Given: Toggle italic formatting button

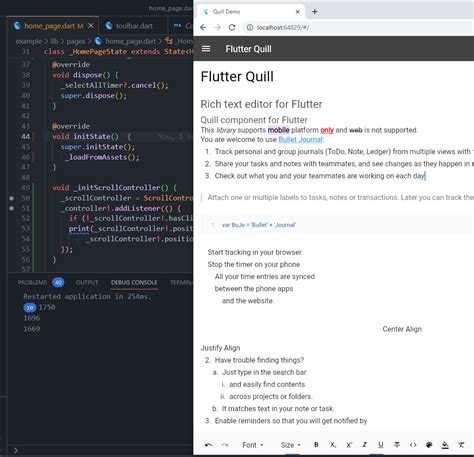Looking at the screenshot, I should pos(365,445).
